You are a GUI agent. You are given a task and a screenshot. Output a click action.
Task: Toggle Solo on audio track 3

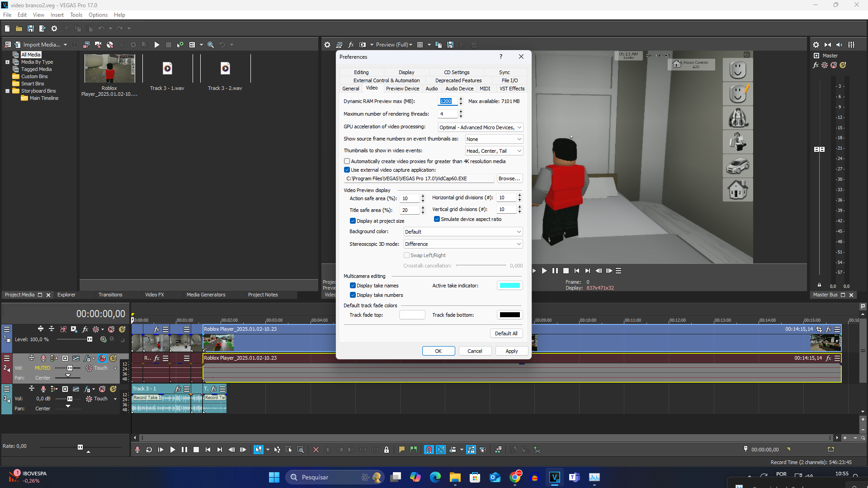click(113, 389)
